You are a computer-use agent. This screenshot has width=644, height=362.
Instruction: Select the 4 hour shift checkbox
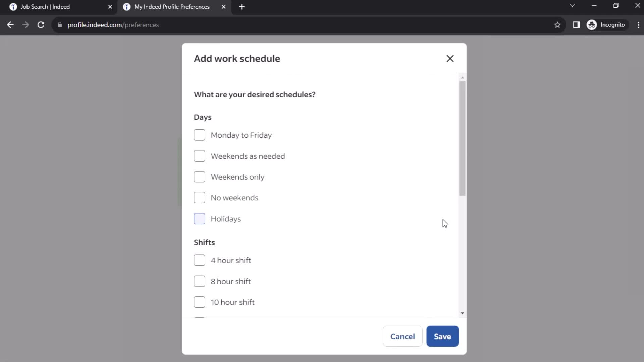[x=200, y=260]
